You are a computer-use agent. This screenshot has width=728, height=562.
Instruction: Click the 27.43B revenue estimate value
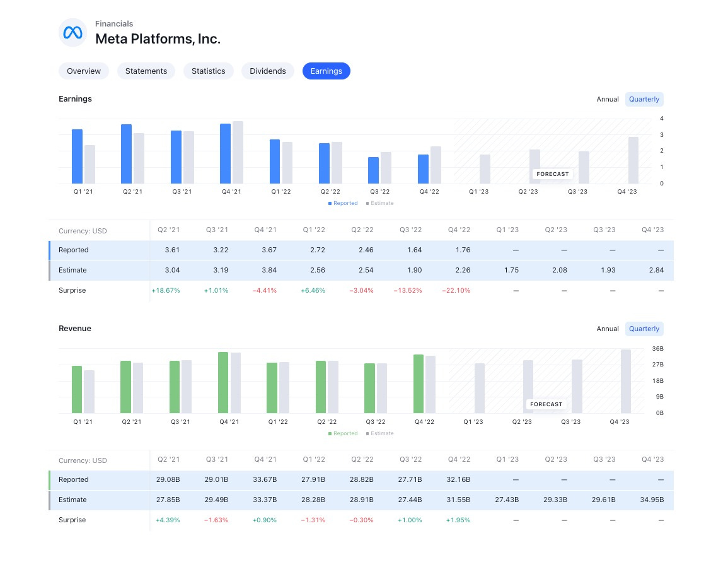507,500
